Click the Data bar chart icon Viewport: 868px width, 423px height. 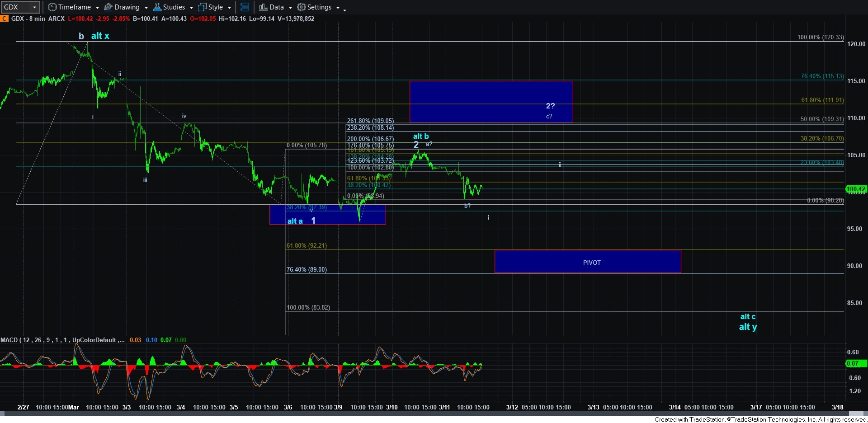tap(263, 7)
